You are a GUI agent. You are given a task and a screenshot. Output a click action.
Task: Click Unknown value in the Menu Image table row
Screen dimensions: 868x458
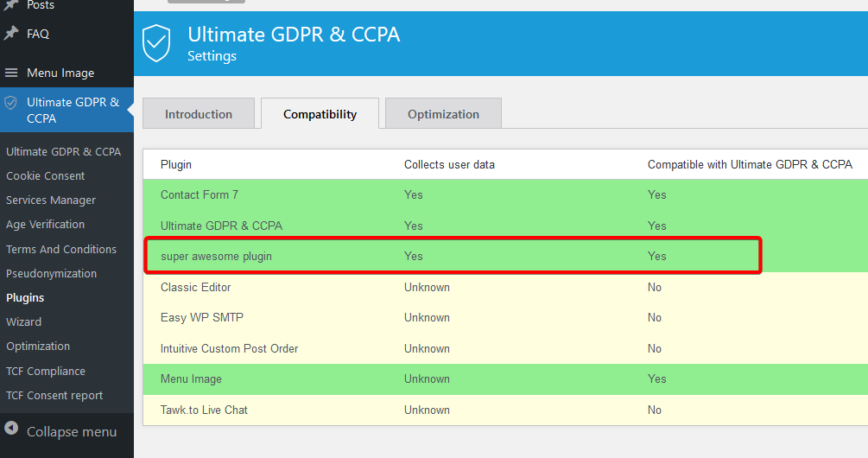point(427,378)
